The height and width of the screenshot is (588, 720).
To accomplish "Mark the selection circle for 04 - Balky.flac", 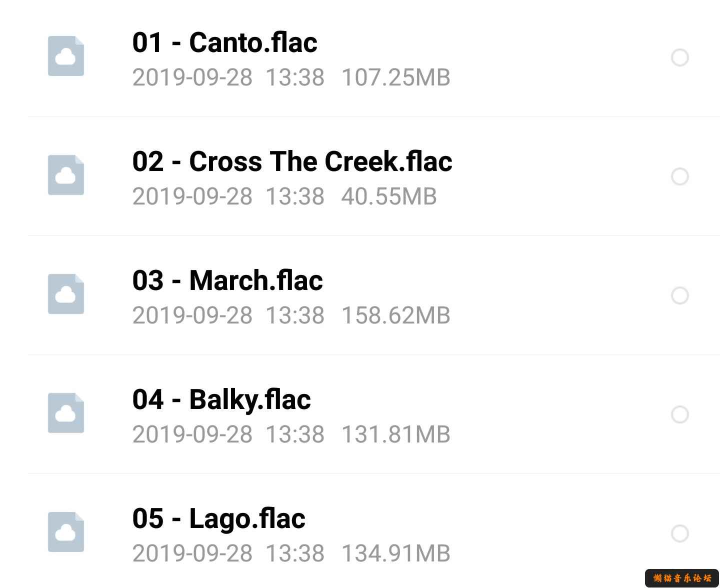I will pyautogui.click(x=680, y=414).
